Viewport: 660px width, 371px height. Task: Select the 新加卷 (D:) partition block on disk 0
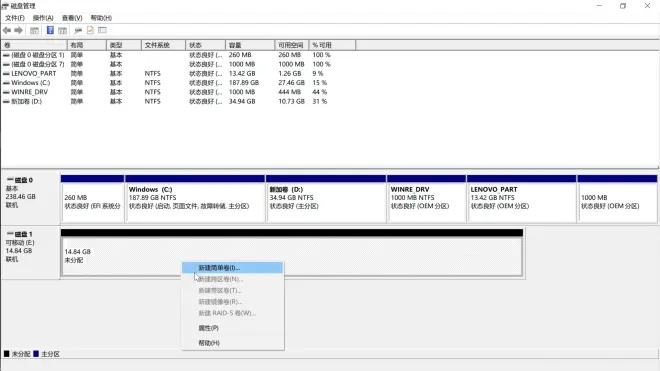(326, 198)
